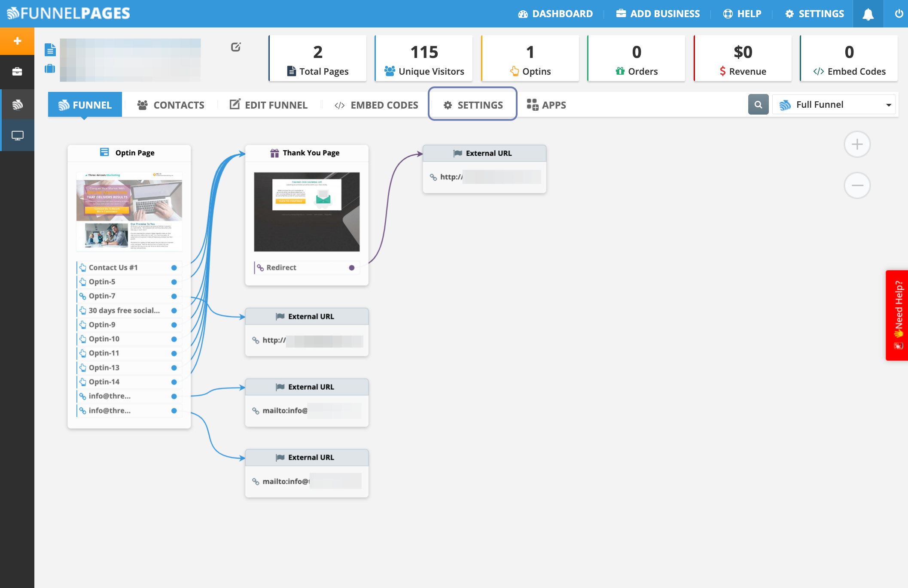Click the Contact Us #1 connector dot
Image resolution: width=908 pixels, height=588 pixels.
pos(174,268)
